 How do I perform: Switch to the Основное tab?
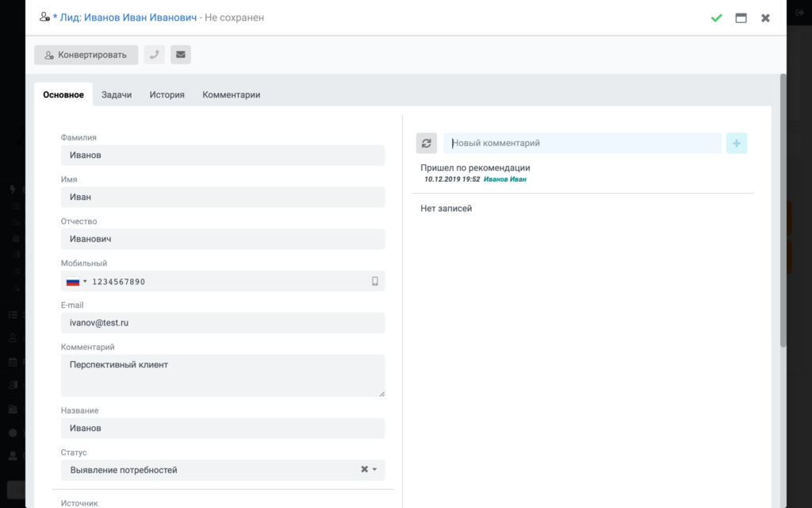point(63,95)
